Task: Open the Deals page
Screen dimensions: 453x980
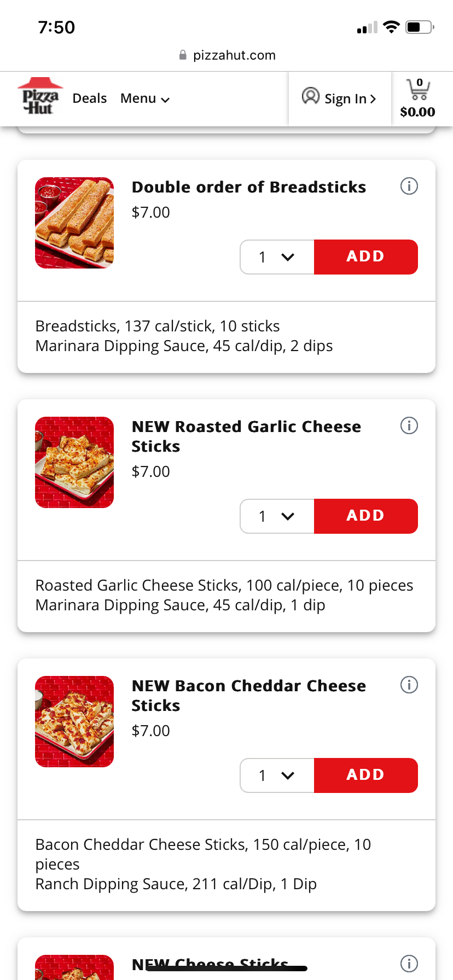Action: (90, 98)
